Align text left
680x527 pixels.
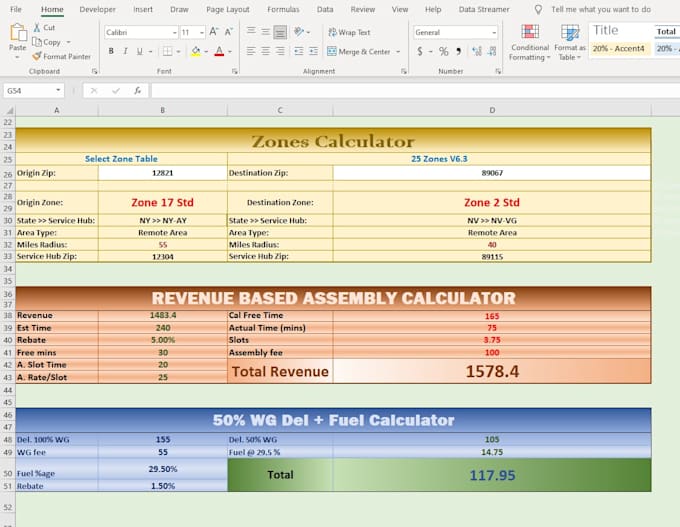pyautogui.click(x=251, y=51)
